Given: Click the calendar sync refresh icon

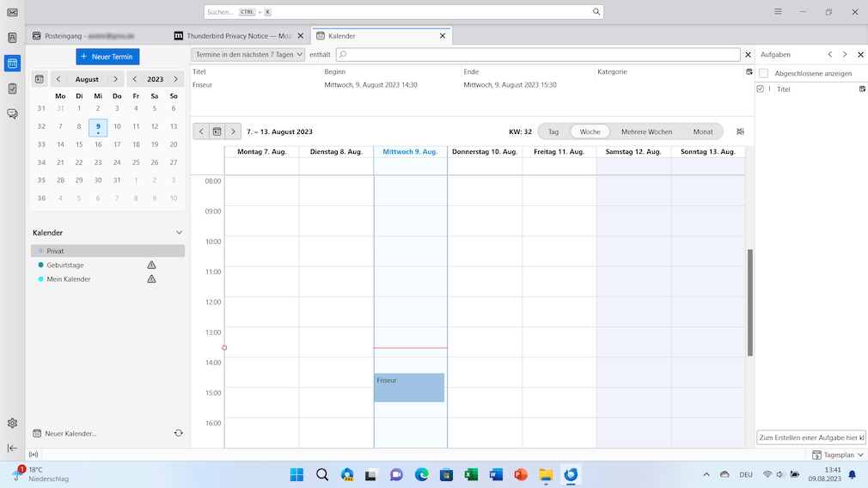Looking at the screenshot, I should click(178, 433).
